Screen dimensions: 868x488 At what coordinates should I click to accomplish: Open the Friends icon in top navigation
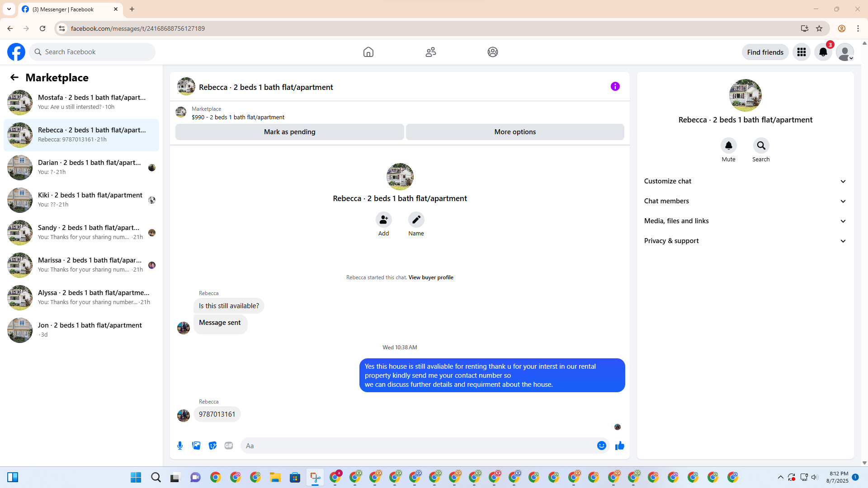(x=431, y=52)
